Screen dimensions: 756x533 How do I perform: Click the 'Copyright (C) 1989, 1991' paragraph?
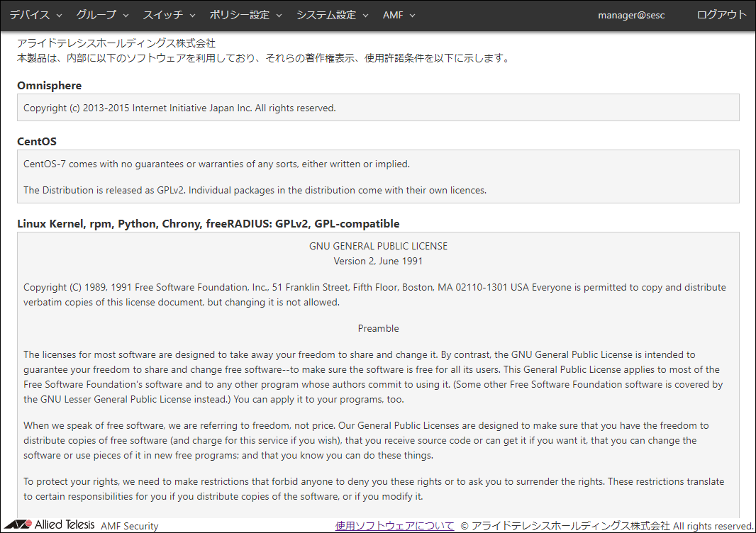point(374,294)
